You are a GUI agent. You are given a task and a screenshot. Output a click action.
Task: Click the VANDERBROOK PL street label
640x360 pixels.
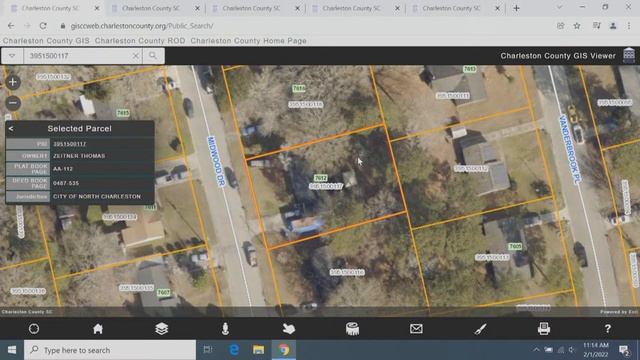point(570,149)
